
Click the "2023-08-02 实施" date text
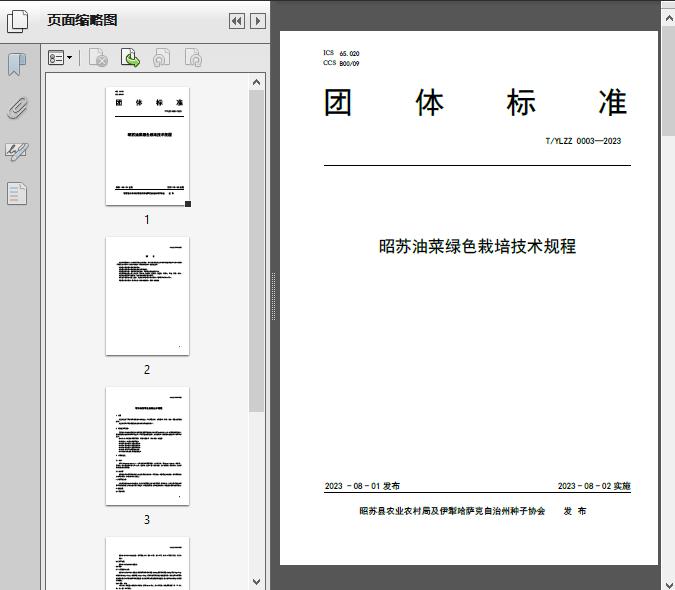(594, 486)
